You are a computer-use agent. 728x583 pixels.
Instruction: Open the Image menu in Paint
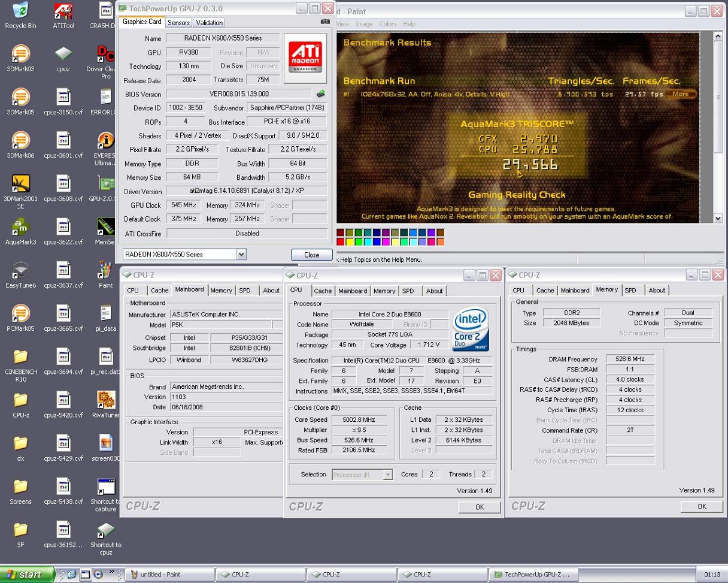(x=364, y=24)
